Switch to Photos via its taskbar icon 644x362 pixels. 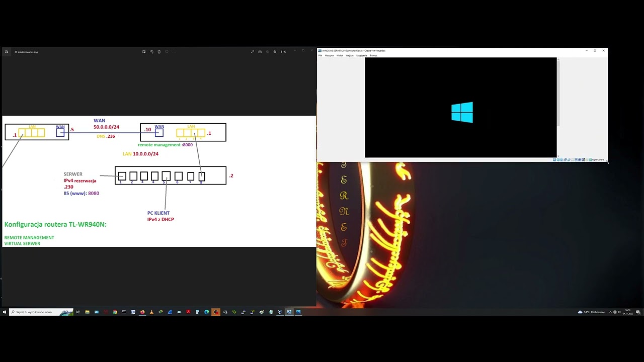298,312
